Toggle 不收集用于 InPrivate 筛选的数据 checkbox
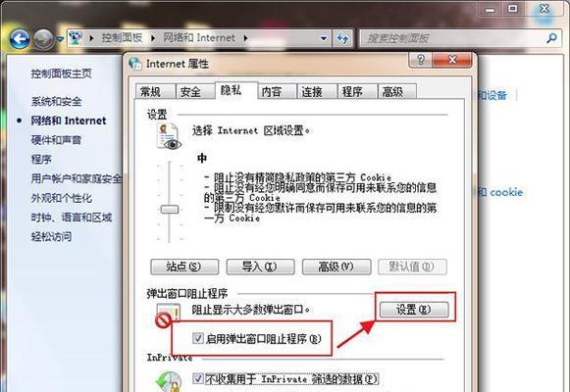Screen dimensions: 570x392 click(x=198, y=379)
